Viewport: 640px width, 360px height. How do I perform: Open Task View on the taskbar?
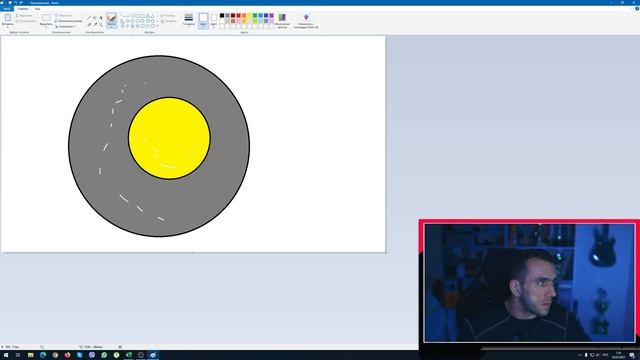pos(18,355)
